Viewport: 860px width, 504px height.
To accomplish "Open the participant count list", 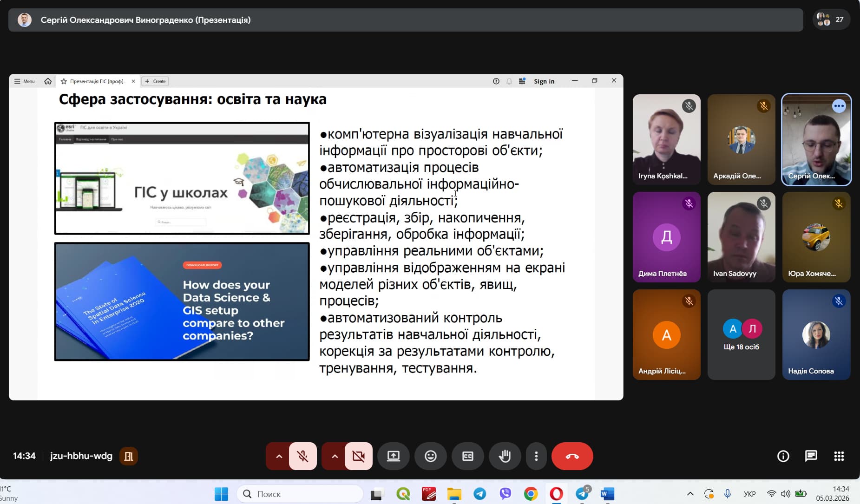I will pyautogui.click(x=831, y=20).
